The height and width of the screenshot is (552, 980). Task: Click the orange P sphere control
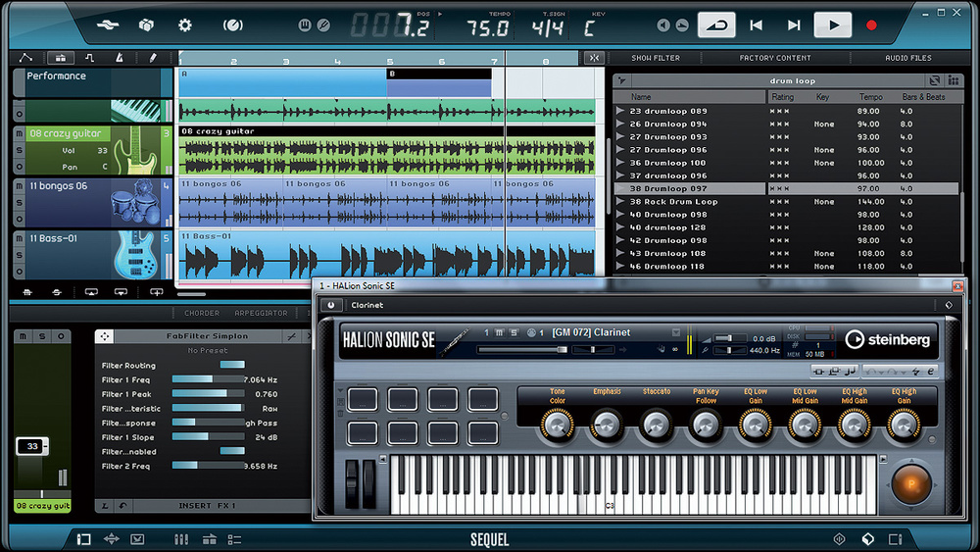coord(911,484)
